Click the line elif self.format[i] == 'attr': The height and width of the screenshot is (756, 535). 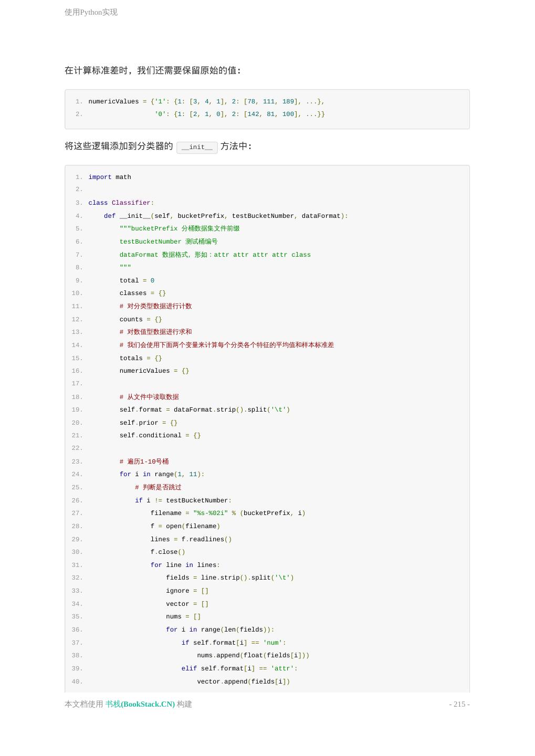pyautogui.click(x=239, y=668)
